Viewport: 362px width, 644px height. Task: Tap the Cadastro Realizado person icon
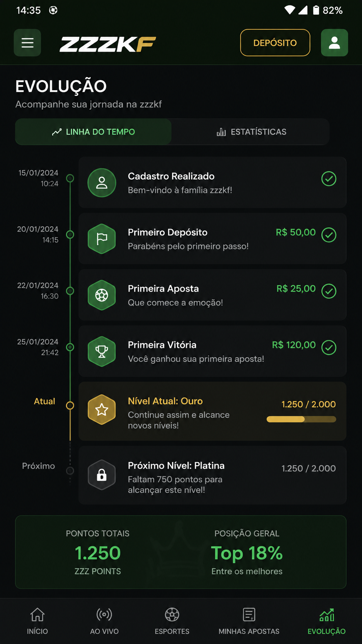(102, 183)
